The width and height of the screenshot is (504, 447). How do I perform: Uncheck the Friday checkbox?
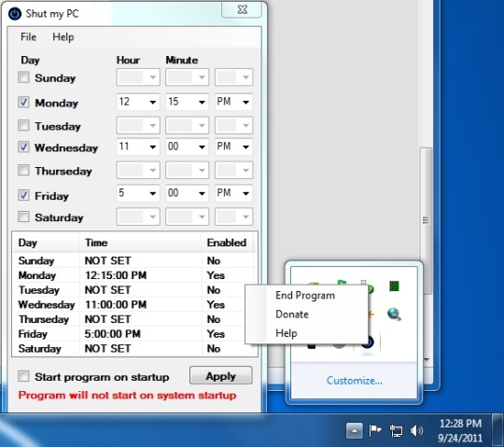(23, 195)
